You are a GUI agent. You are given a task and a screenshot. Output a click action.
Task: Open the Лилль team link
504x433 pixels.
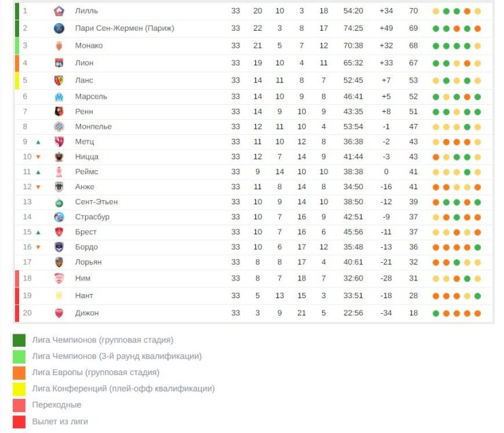click(x=86, y=11)
